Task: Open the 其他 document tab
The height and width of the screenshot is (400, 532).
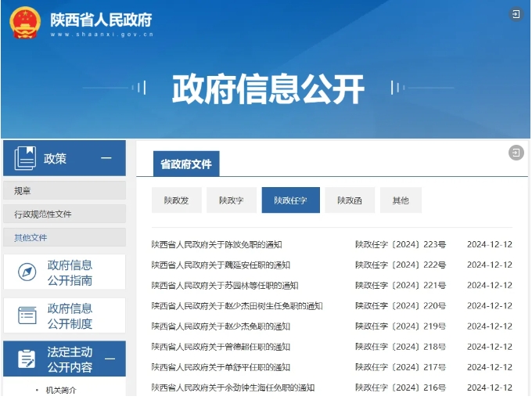Action: 401,200
